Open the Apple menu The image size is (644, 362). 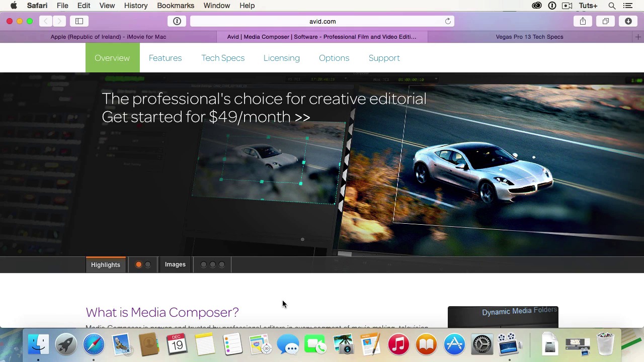click(14, 6)
